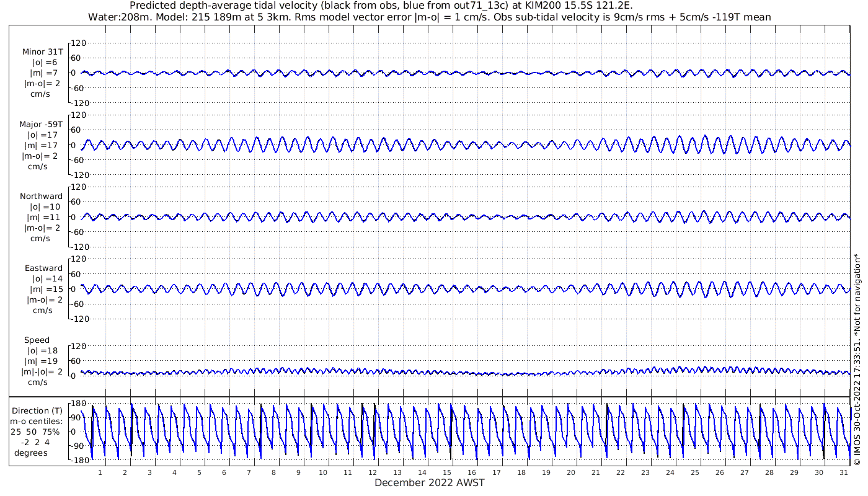
Task: Click day 21 tick label on x-axis
Action: point(596,472)
